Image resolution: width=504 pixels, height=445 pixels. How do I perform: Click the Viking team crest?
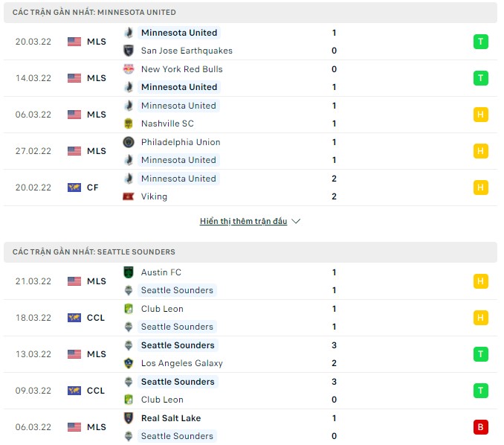click(128, 196)
